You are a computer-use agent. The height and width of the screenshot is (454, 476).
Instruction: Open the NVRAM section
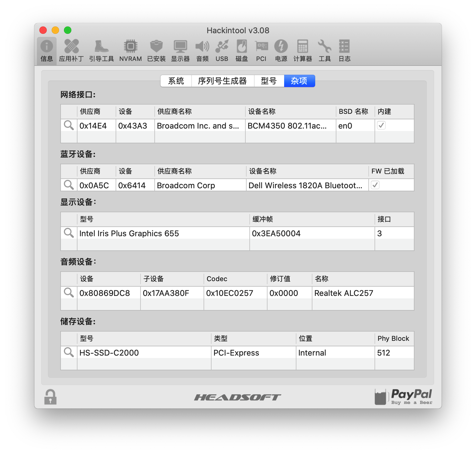coord(131,51)
